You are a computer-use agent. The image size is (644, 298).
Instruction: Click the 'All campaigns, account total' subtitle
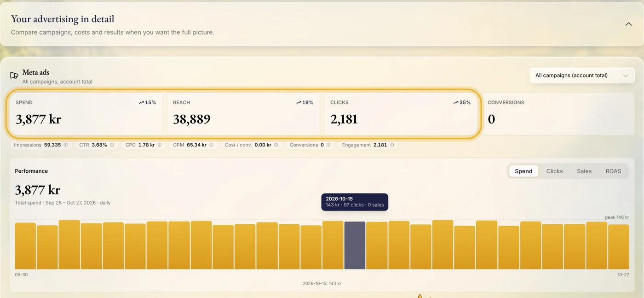(x=57, y=82)
